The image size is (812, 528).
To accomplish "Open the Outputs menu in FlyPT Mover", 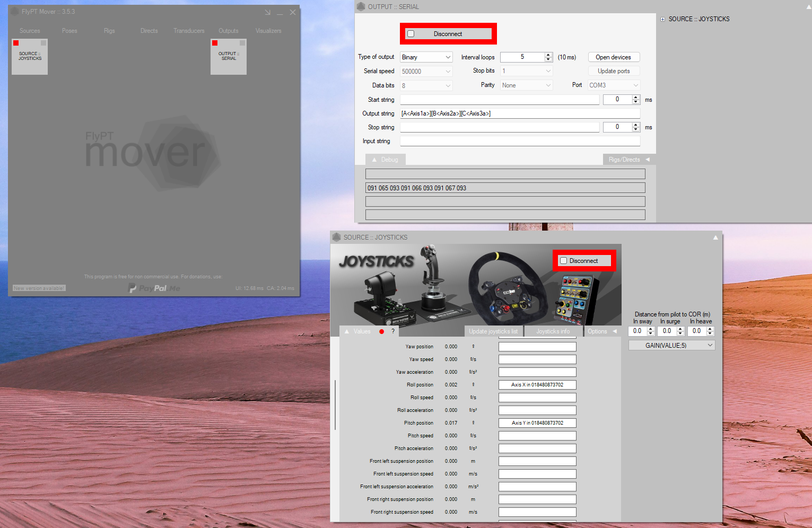I will (x=229, y=31).
